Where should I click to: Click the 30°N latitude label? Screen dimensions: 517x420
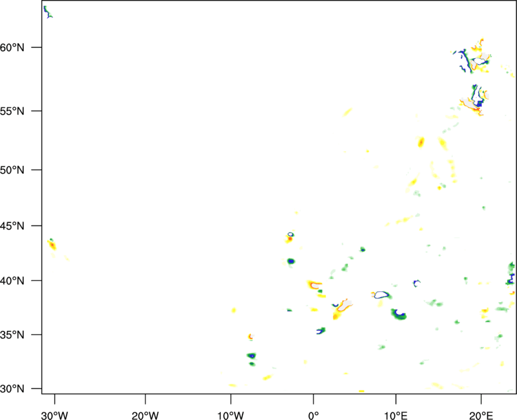(12, 389)
